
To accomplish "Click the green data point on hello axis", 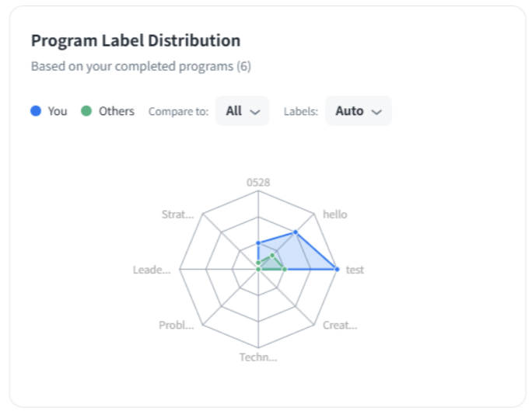I will [272, 256].
